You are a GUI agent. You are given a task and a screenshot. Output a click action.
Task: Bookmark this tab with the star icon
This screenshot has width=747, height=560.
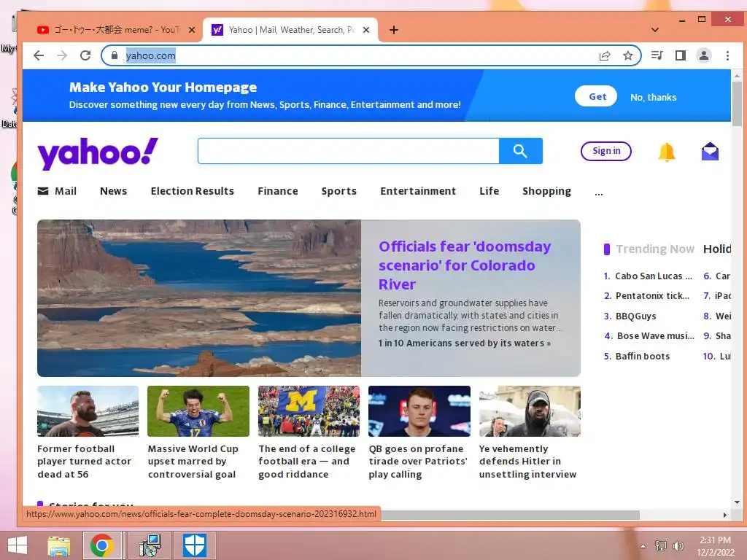coord(628,55)
